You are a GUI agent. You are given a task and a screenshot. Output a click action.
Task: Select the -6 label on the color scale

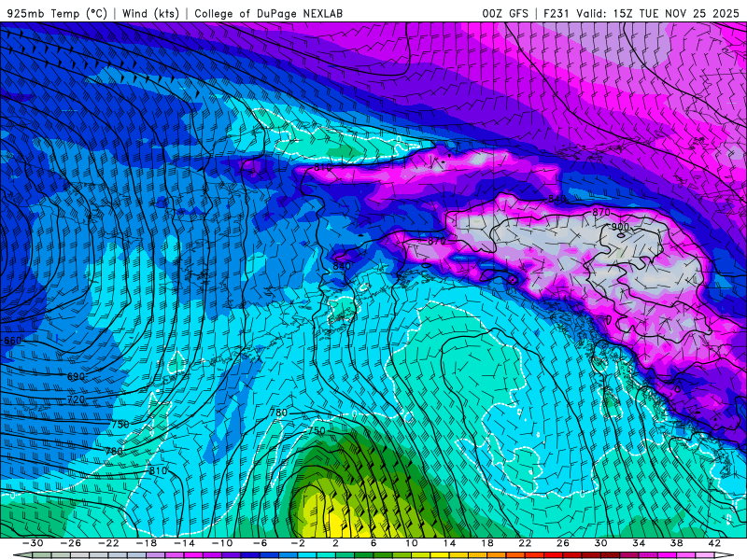261,543
